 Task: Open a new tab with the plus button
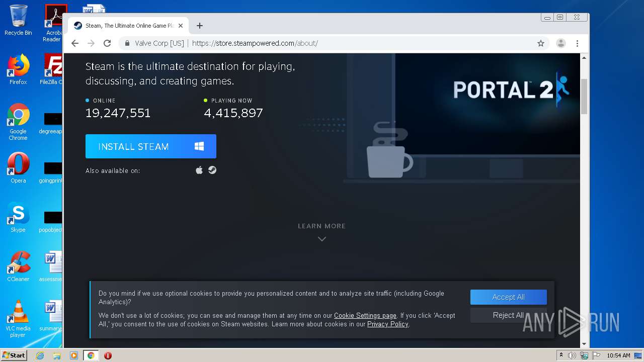point(200,26)
